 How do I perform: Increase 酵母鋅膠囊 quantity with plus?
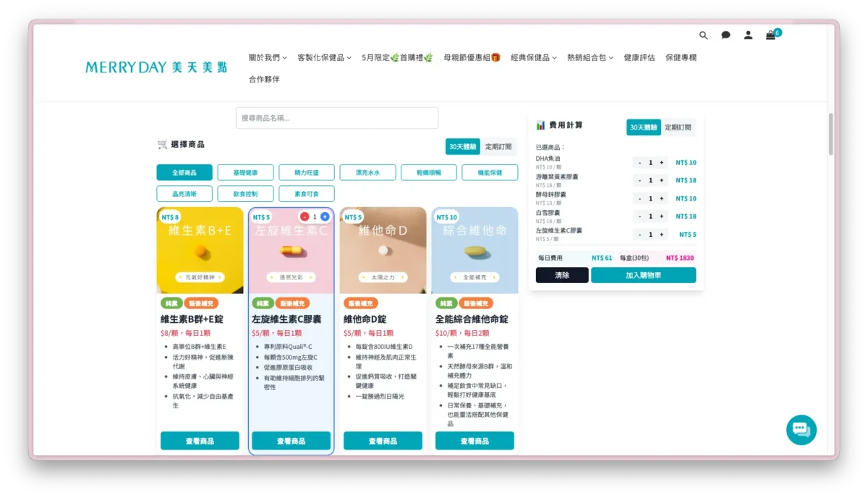[661, 198]
